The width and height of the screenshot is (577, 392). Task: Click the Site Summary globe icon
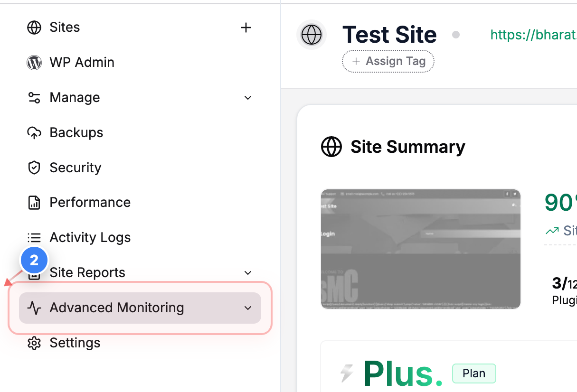pos(331,147)
